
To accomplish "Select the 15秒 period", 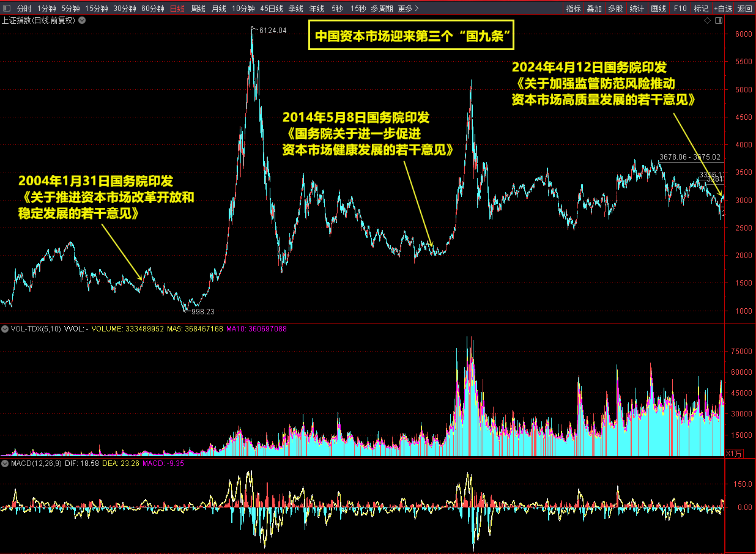I will point(358,9).
